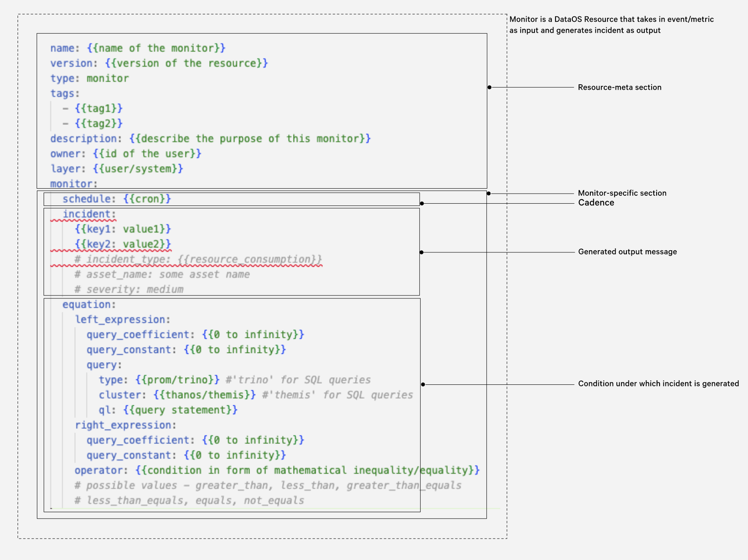Click the 'Cadence' annotation label
This screenshot has width=748, height=560.
[596, 203]
